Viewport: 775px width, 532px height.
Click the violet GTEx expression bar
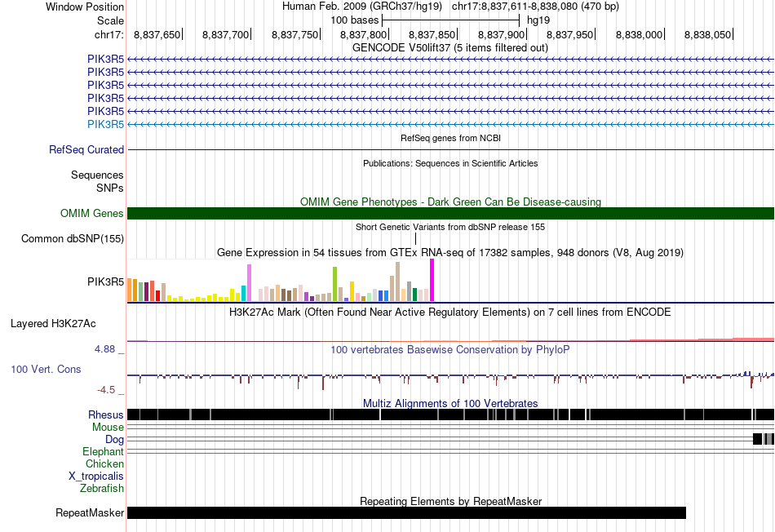pos(249,283)
